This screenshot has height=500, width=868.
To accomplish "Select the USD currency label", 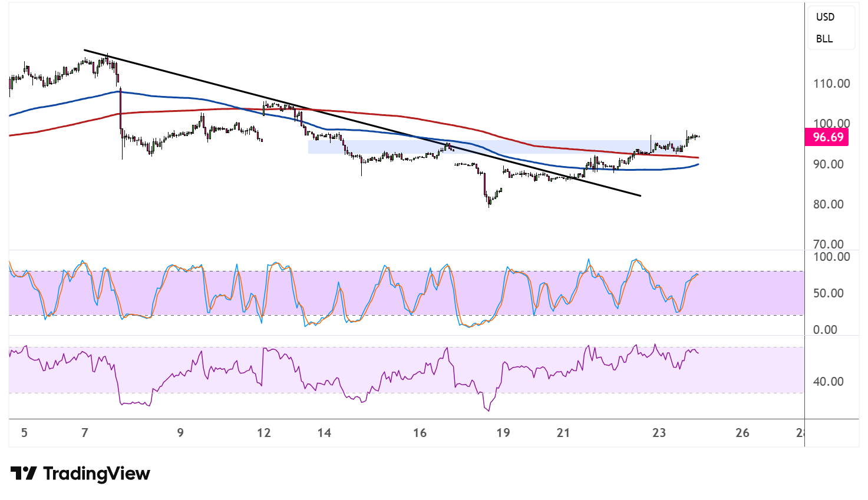I will (x=825, y=17).
